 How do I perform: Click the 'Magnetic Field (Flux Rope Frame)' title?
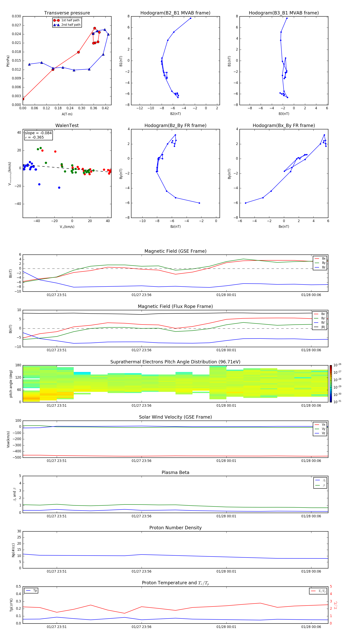175,307
